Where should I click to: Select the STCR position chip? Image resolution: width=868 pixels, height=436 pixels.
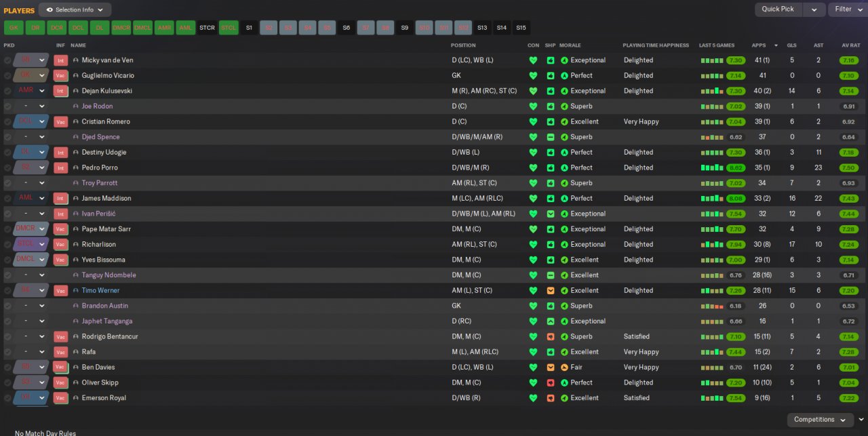[x=207, y=28]
